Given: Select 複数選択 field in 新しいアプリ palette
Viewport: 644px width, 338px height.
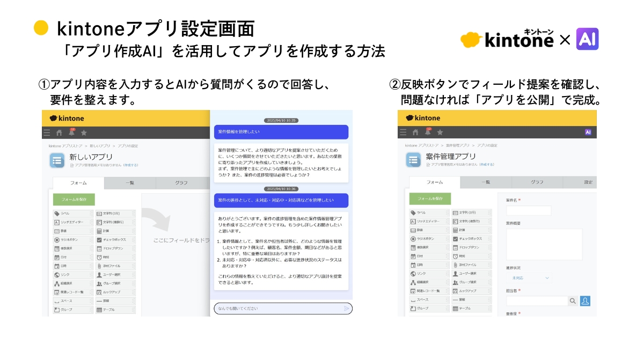Looking at the screenshot, I should tap(73, 248).
